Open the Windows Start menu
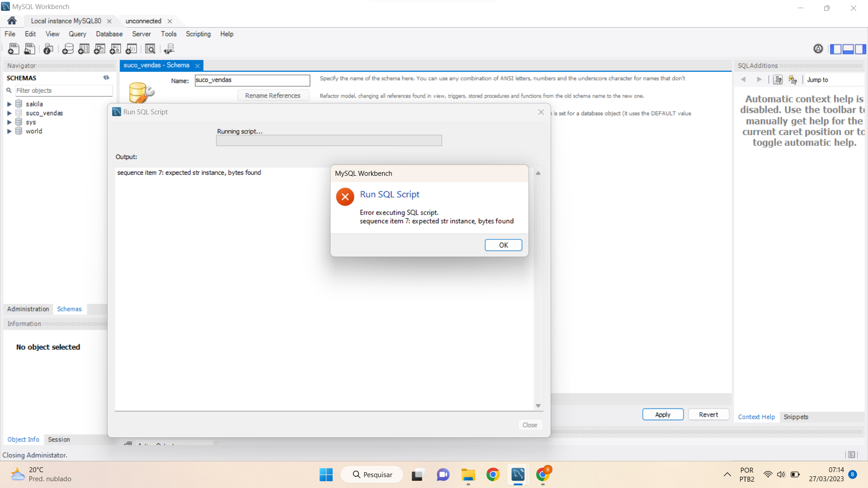Viewport: 868px width, 488px height. [x=326, y=475]
